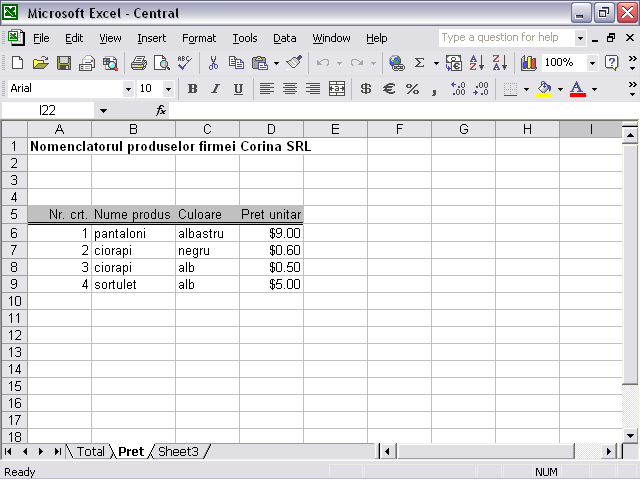Screen dimensions: 640x480
Task: Expand the 100% zoom dropdown
Action: click(592, 63)
